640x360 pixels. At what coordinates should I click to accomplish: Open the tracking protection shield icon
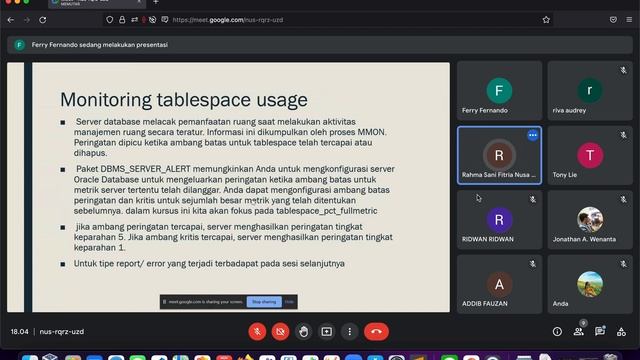coord(109,20)
